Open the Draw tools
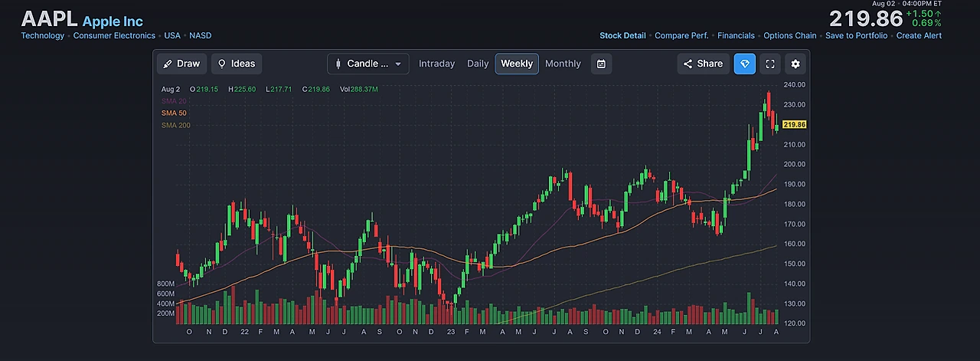This screenshot has width=980, height=361. tap(181, 64)
